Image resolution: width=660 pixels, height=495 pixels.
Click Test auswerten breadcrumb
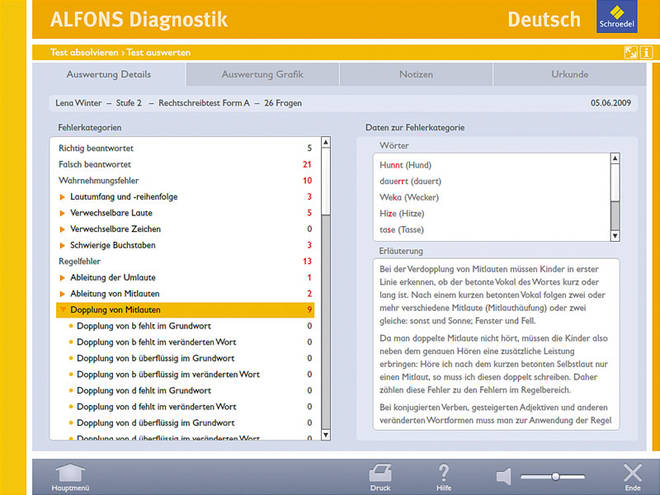(x=158, y=53)
